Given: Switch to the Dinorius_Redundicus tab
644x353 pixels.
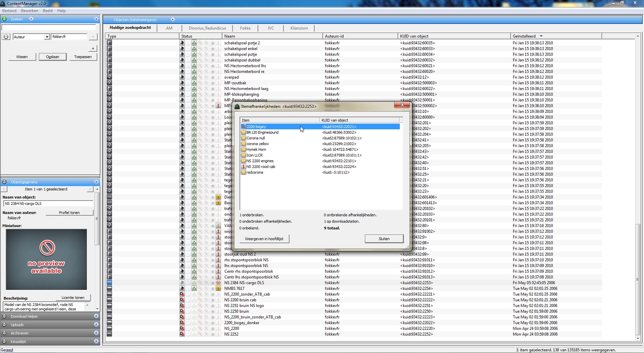Looking at the screenshot, I should [x=207, y=28].
